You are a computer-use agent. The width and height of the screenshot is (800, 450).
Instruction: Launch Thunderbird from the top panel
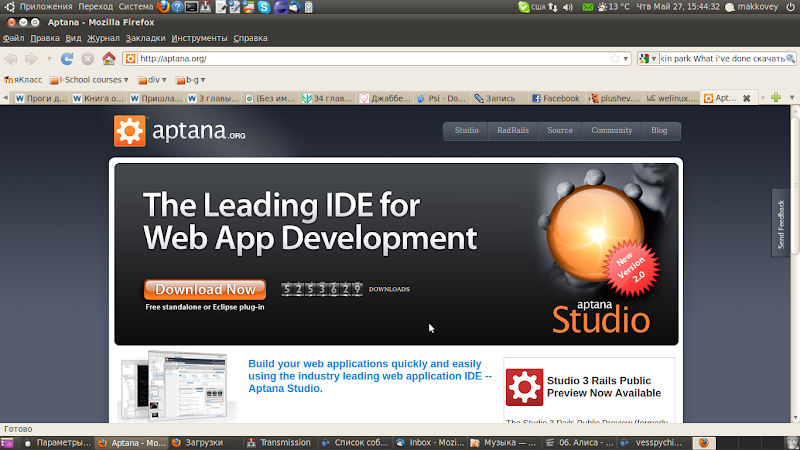click(x=295, y=7)
